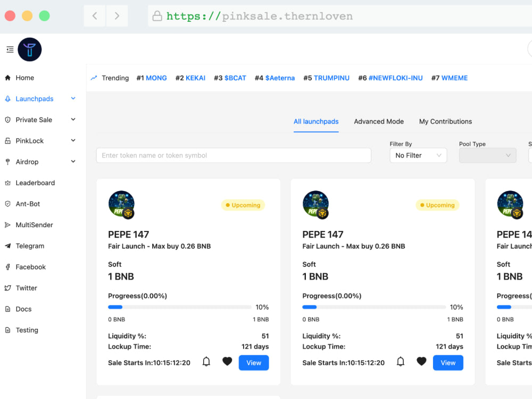Open the No Filter dropdown
Image resolution: width=532 pixels, height=399 pixels.
tap(418, 155)
